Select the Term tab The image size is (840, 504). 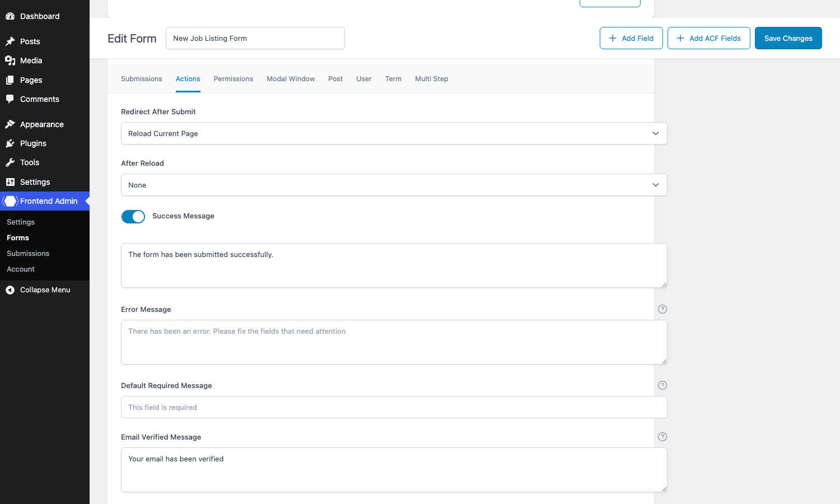(393, 79)
